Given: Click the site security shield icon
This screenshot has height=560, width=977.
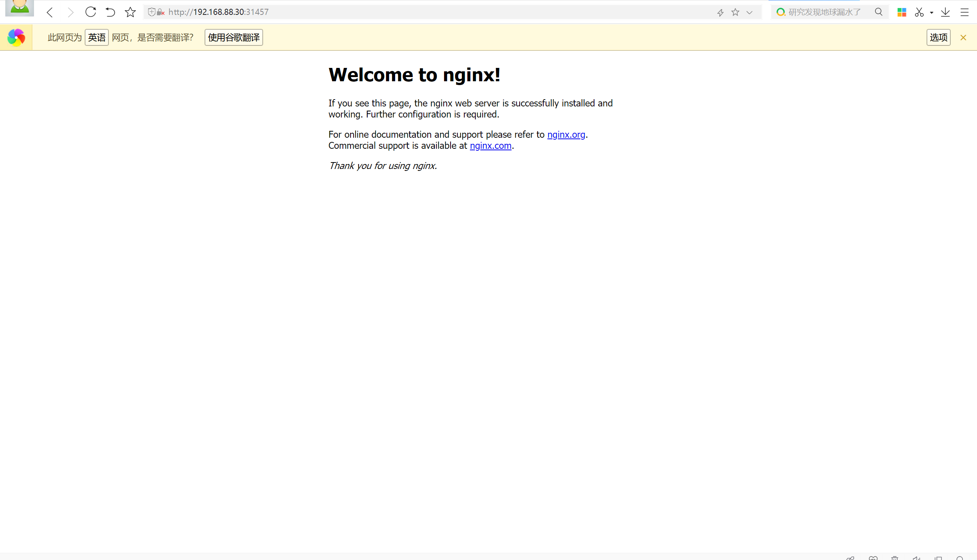Looking at the screenshot, I should (x=152, y=12).
